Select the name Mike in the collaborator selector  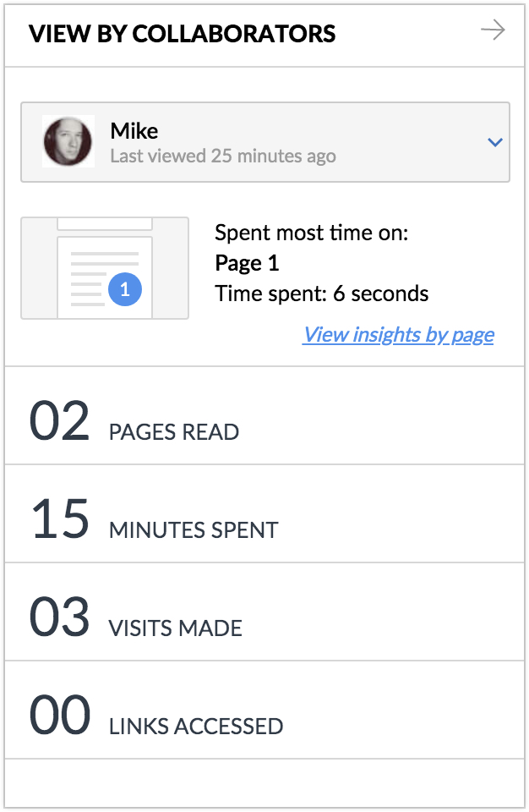tap(134, 131)
